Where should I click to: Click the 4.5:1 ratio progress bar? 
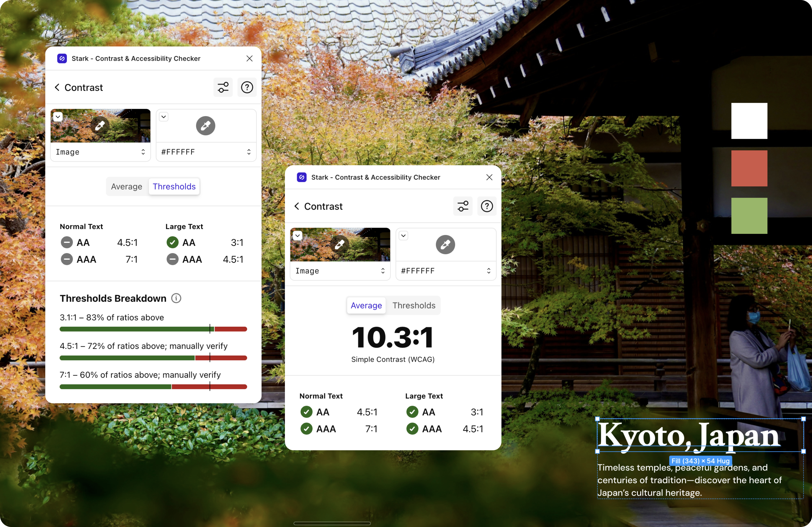point(153,358)
